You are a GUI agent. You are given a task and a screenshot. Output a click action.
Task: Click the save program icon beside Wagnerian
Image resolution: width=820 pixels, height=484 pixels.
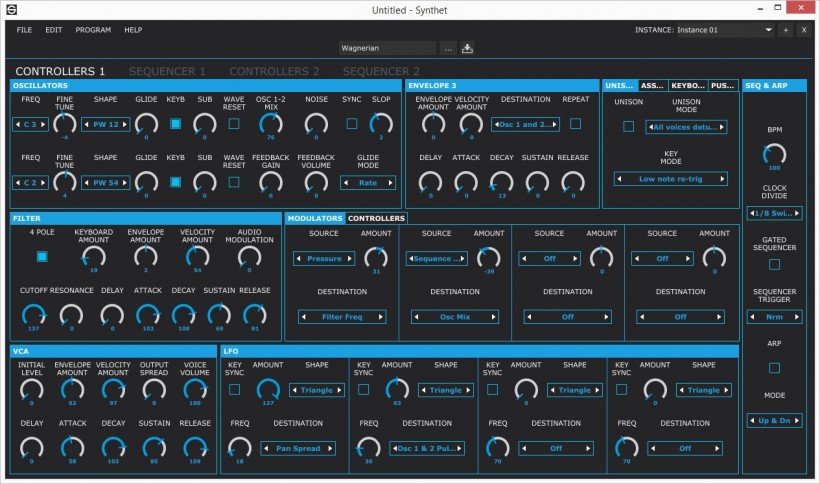(467, 48)
